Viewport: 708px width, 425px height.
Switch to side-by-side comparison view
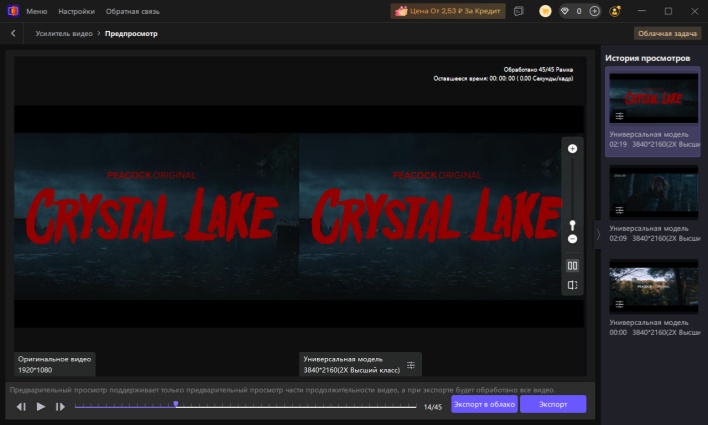(x=572, y=266)
